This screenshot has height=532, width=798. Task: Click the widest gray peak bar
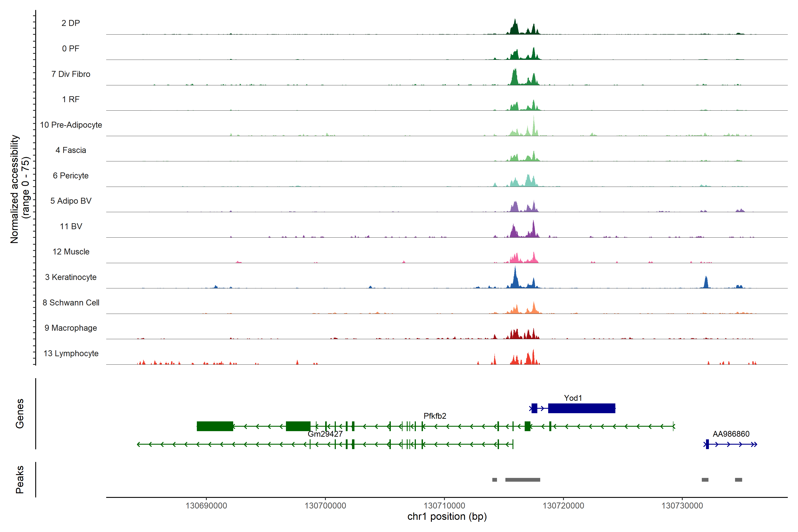522,480
